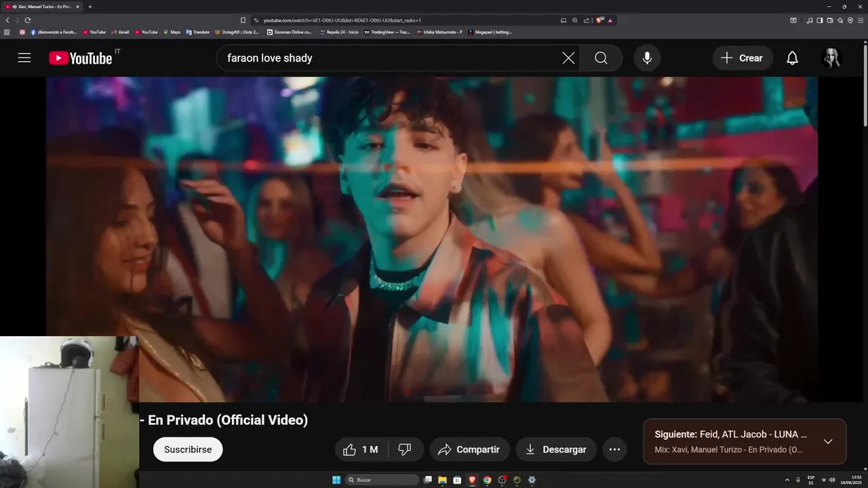Screen dimensions: 868x488
Task: Open the Ichika Matsumoto bookmark
Action: 439,32
